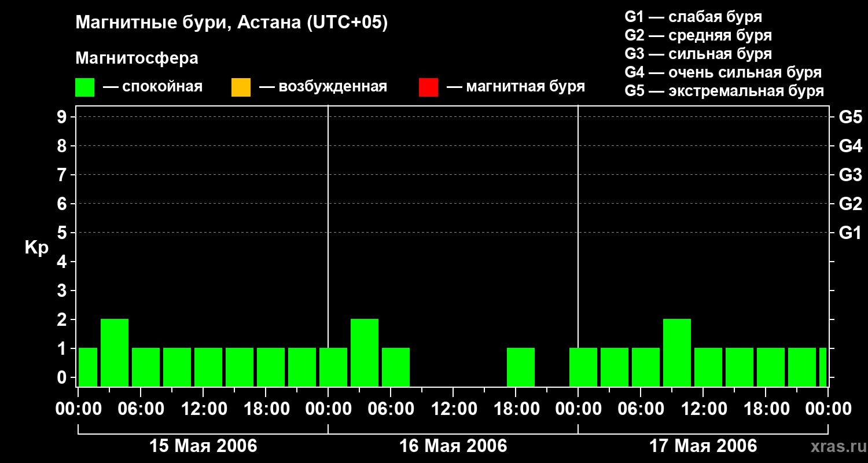The image size is (868, 463).
Task: Click the red 'магнитная буря' legend swatch
Action: click(x=428, y=87)
